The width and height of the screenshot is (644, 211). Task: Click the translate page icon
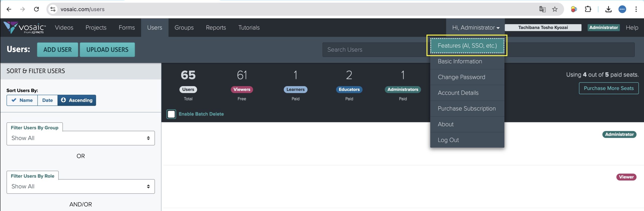click(x=542, y=9)
